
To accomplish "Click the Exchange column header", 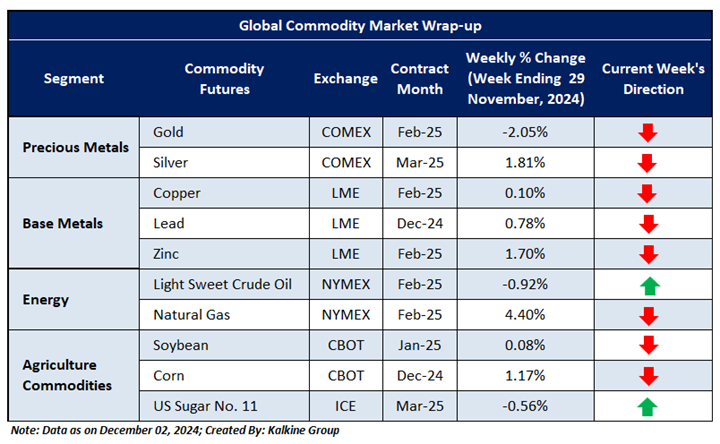I will click(x=344, y=79).
